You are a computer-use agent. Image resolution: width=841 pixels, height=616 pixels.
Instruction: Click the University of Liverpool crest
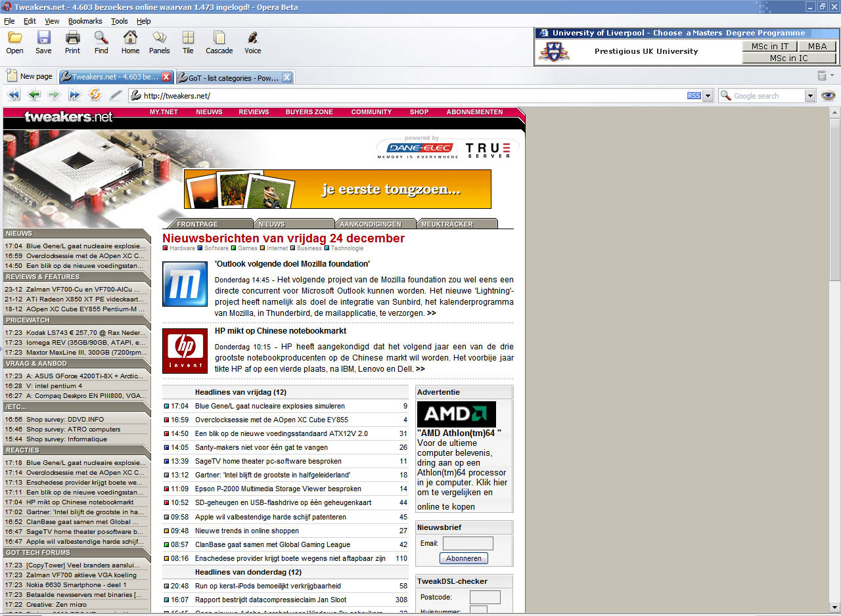554,51
